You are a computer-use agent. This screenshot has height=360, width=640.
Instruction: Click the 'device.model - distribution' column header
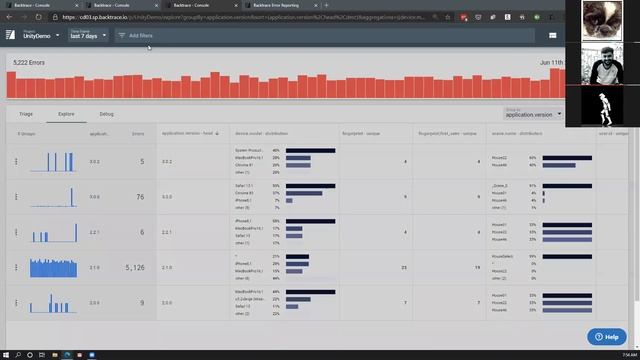pyautogui.click(x=261, y=133)
